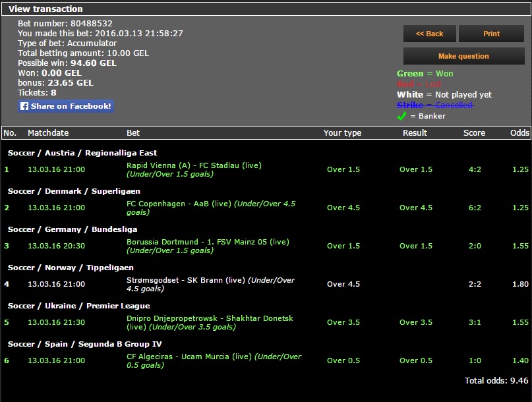Click the Red = Lost legend entry

419,84
